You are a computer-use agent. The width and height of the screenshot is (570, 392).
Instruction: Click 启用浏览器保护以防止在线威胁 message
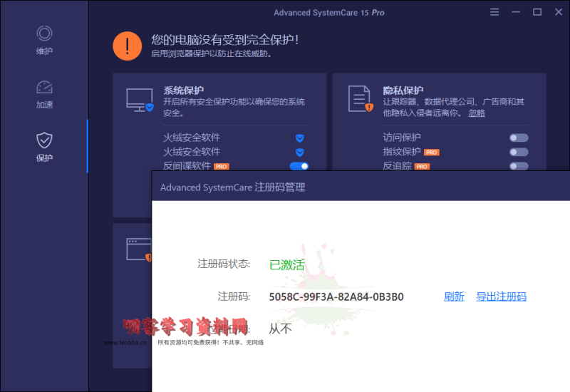[211, 54]
